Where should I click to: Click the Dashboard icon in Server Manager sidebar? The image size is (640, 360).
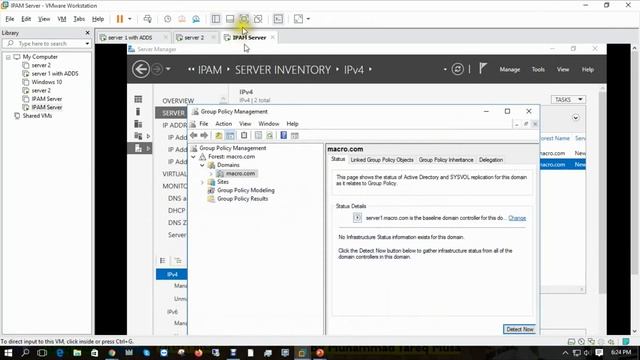138,99
